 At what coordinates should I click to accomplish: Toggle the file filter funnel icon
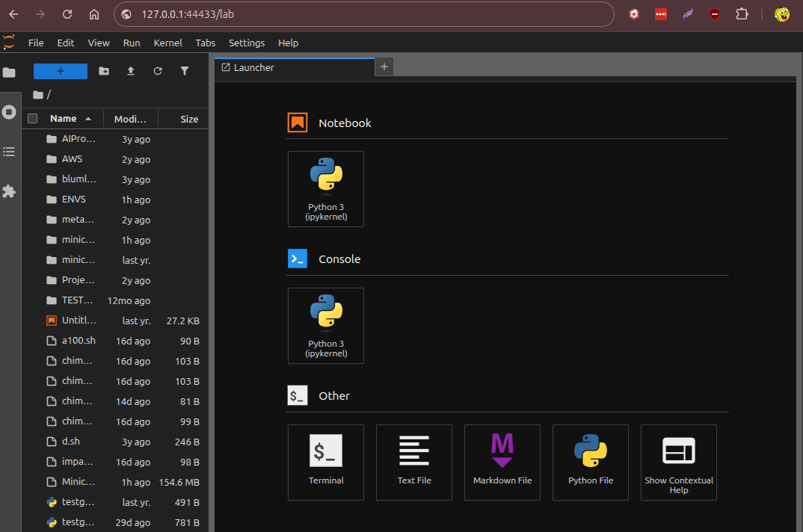(185, 71)
